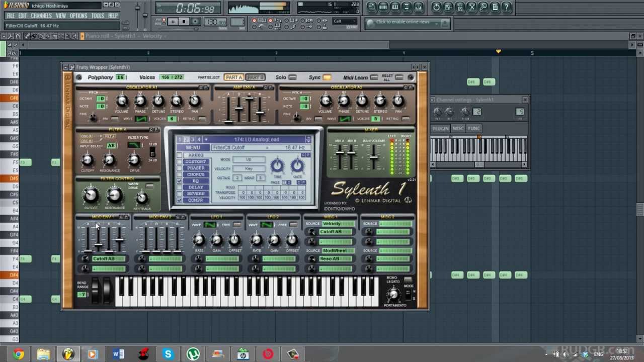Image resolution: width=644 pixels, height=362 pixels.
Task: Open Google Chrome from the taskbar
Action: 19,354
